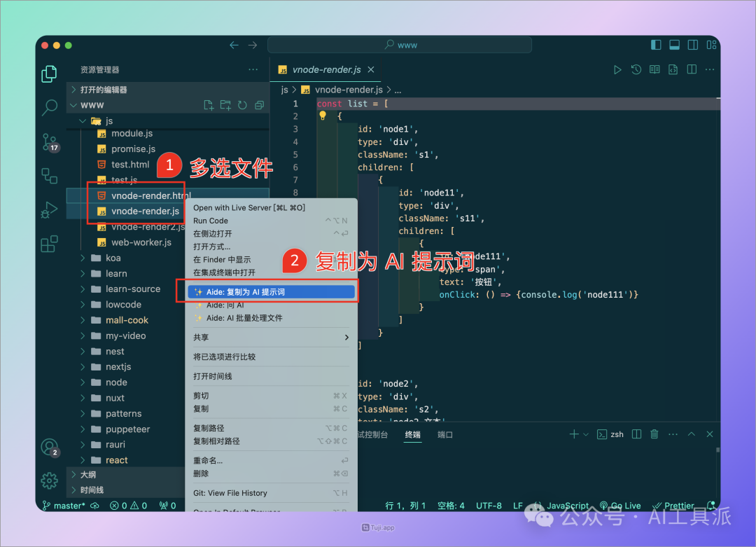Open the 共享 submenu
The image size is (756, 547).
point(271,338)
